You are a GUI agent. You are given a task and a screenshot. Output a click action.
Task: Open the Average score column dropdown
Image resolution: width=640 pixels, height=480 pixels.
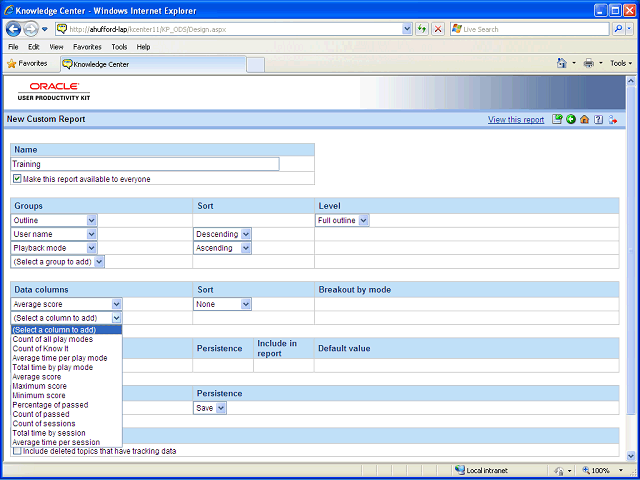(67, 304)
